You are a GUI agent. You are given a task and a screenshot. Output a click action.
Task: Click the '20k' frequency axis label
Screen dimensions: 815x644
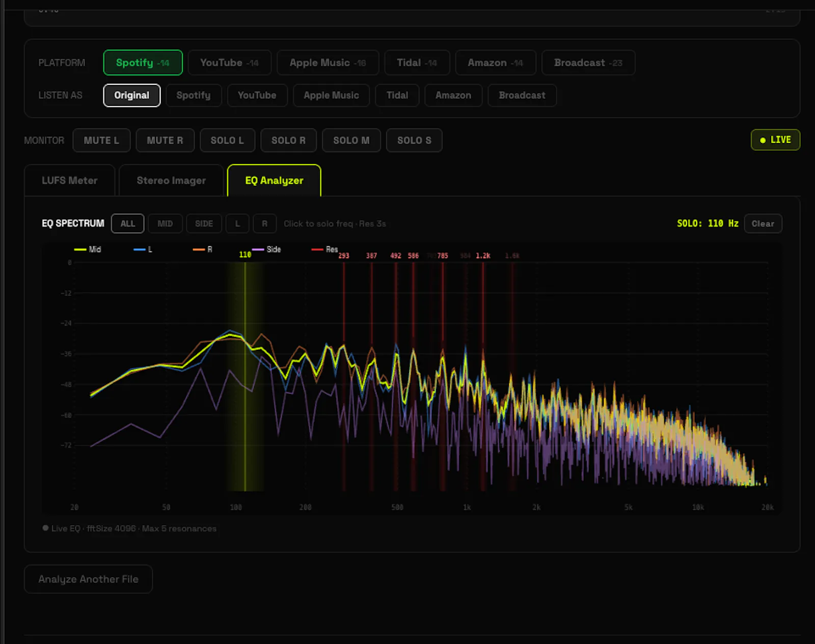[768, 507]
